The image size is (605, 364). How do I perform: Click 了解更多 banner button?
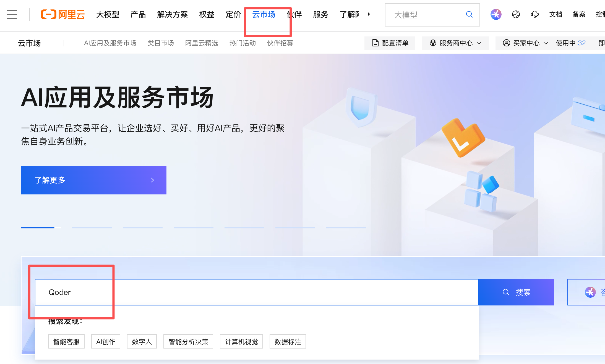[94, 180]
